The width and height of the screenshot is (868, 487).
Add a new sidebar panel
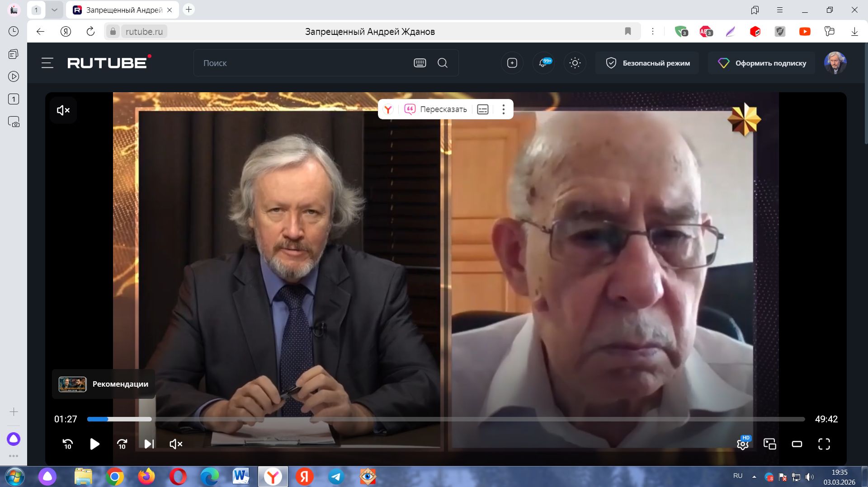click(14, 412)
